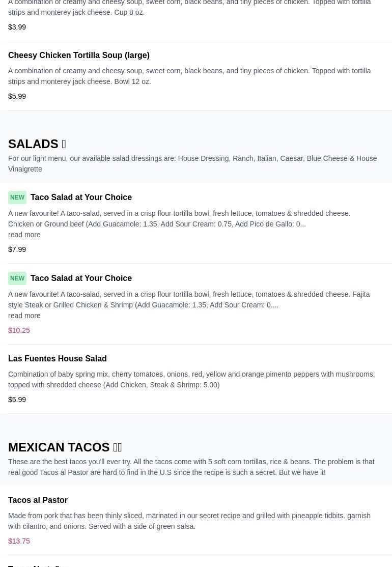
Task: Click the $13.75 Tacos al Pastor price
Action: coord(19,541)
